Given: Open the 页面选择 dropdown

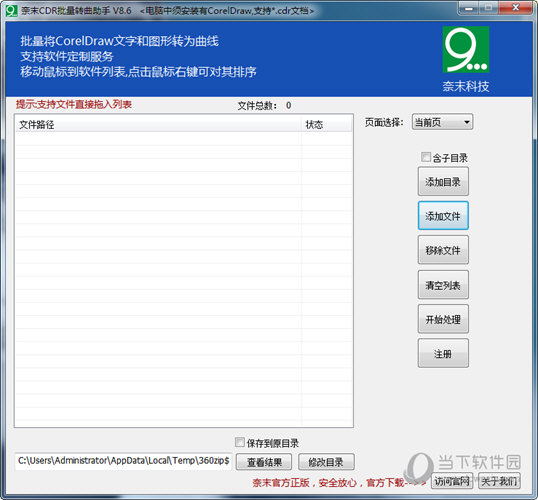Looking at the screenshot, I should pyautogui.click(x=442, y=122).
